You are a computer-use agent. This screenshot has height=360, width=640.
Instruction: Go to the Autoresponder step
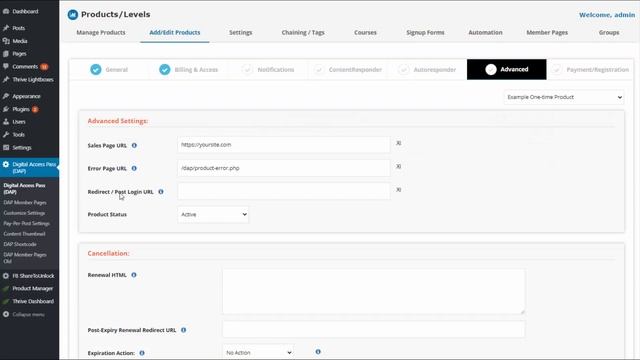[427, 69]
